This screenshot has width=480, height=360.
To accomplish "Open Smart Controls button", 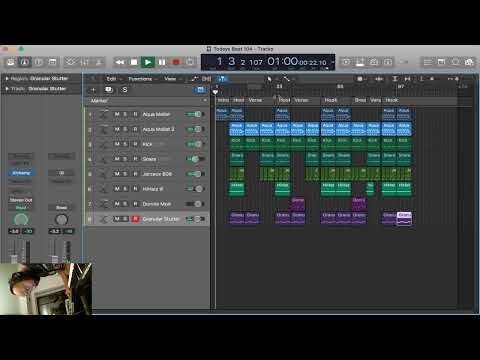I will coord(71,62).
